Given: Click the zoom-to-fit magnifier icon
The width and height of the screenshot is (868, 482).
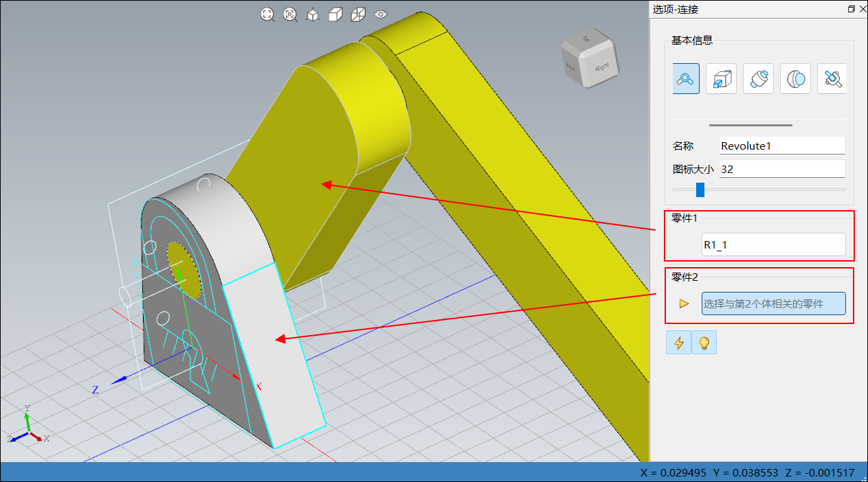Looking at the screenshot, I should point(267,14).
